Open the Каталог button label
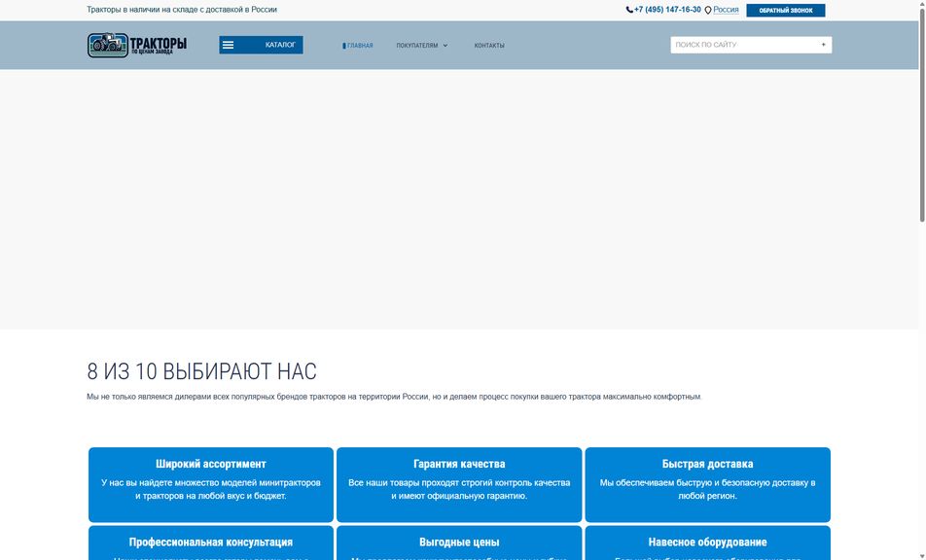 click(x=280, y=45)
